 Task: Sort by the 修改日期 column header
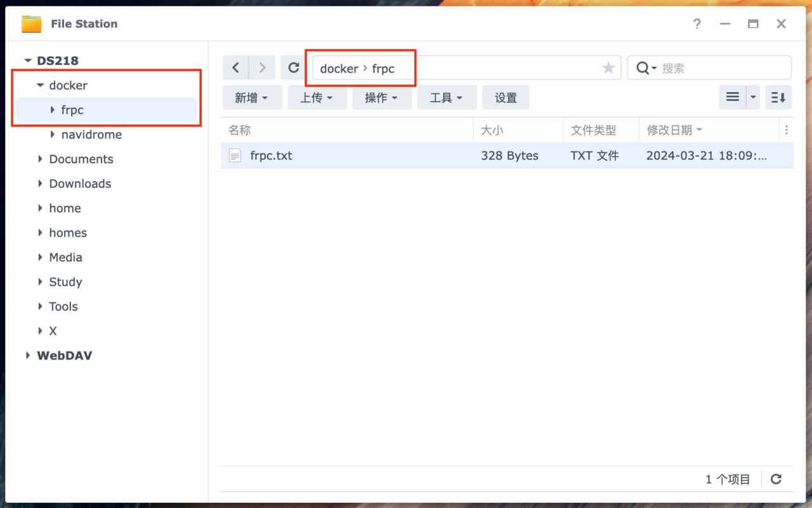click(669, 130)
